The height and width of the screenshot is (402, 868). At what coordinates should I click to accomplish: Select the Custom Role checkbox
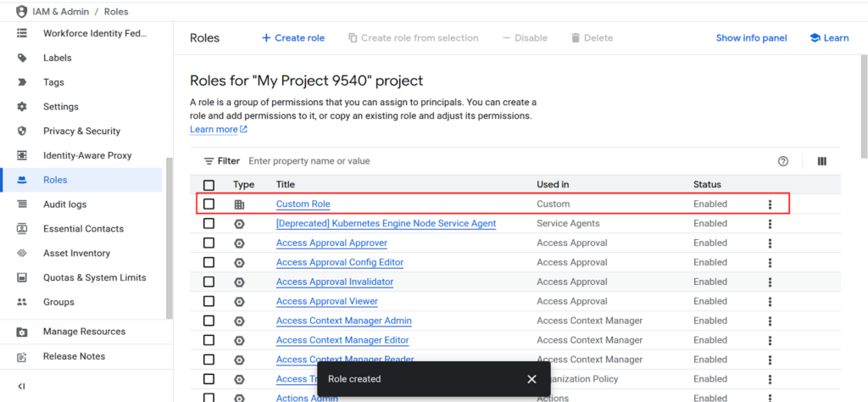point(209,204)
